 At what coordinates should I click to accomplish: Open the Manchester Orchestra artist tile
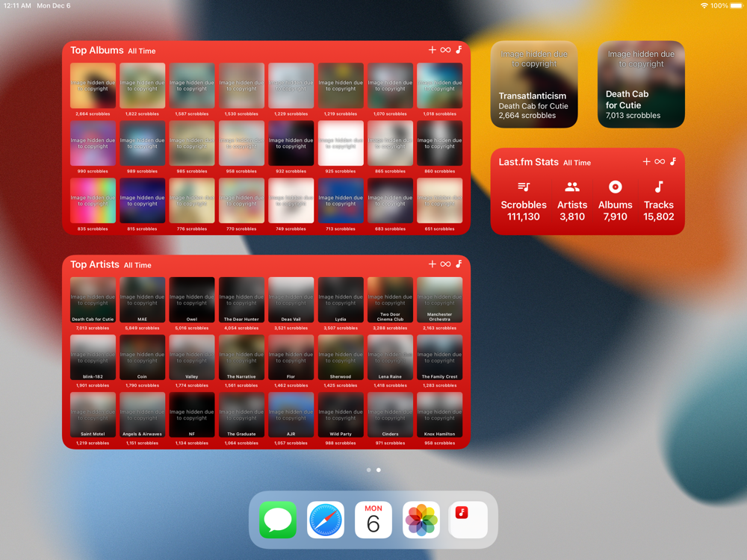440,300
